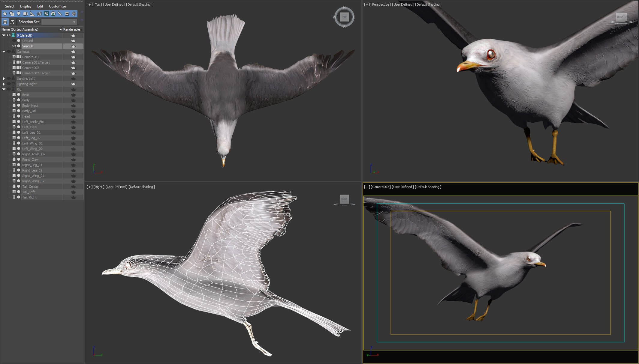639x364 pixels.
Task: Collapse the Rig layer group
Action: click(x=4, y=89)
